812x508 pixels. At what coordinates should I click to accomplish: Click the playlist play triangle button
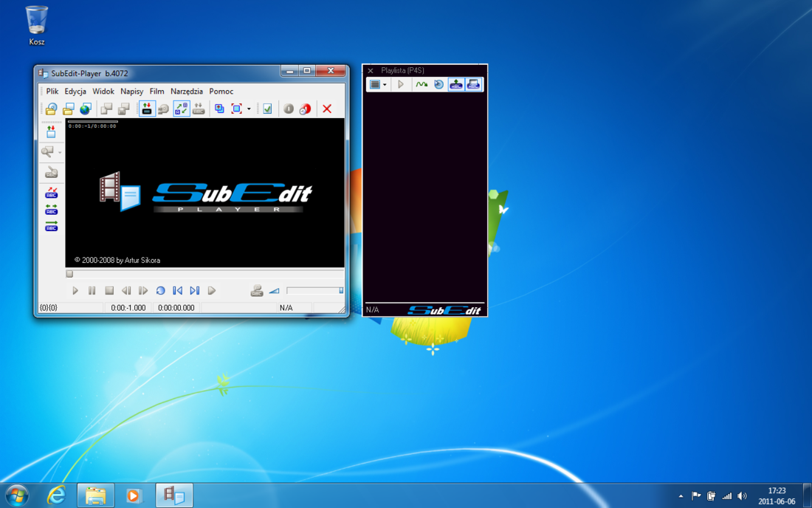(x=401, y=84)
